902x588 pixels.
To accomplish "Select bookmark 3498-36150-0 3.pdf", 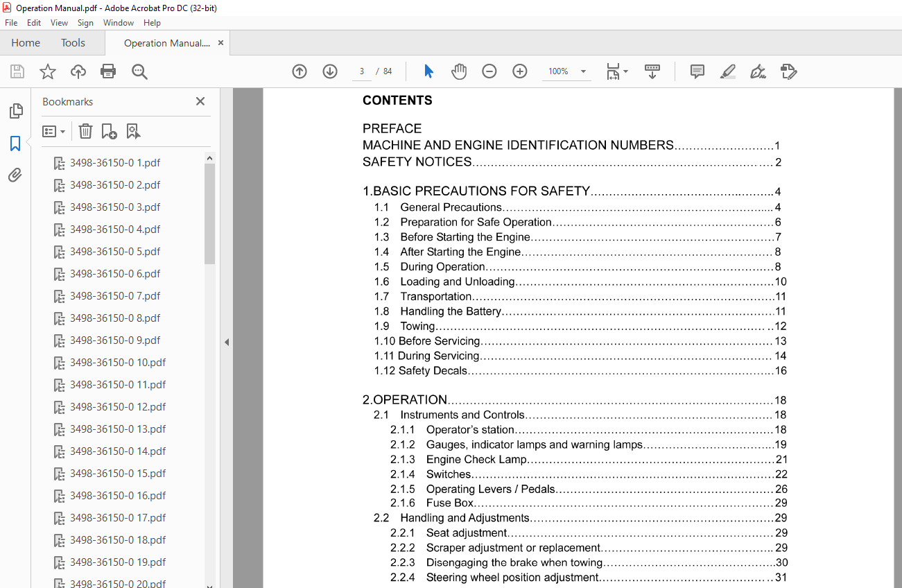I will (x=115, y=207).
